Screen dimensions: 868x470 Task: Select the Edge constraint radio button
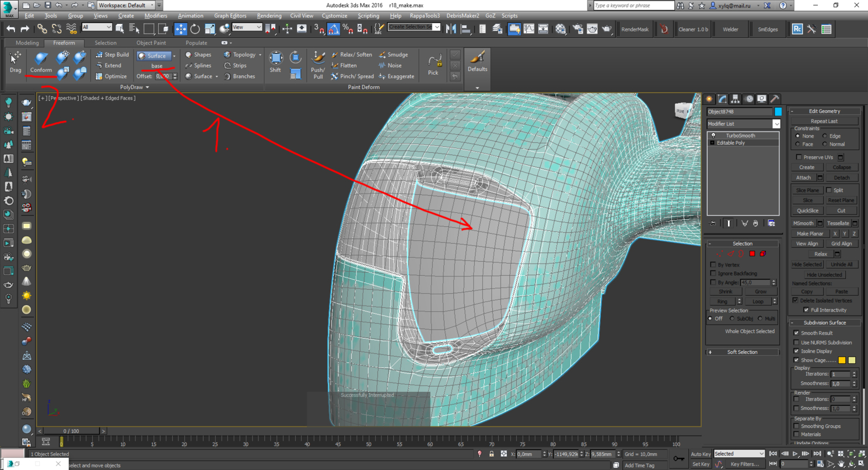[825, 136]
